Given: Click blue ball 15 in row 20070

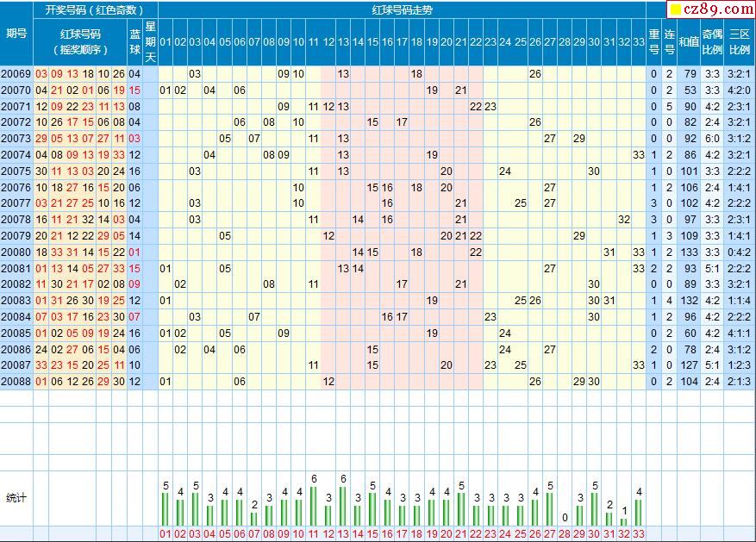Looking at the screenshot, I should pyautogui.click(x=134, y=90).
